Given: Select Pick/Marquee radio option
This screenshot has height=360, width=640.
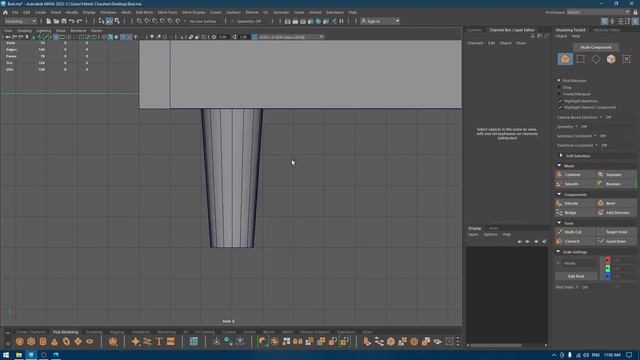Looking at the screenshot, I should (x=559, y=81).
